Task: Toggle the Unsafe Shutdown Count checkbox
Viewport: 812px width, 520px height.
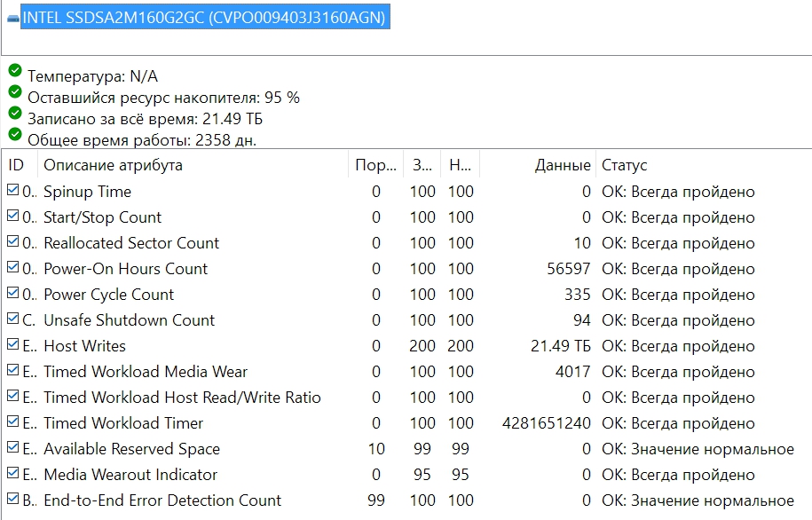Action: (x=13, y=319)
